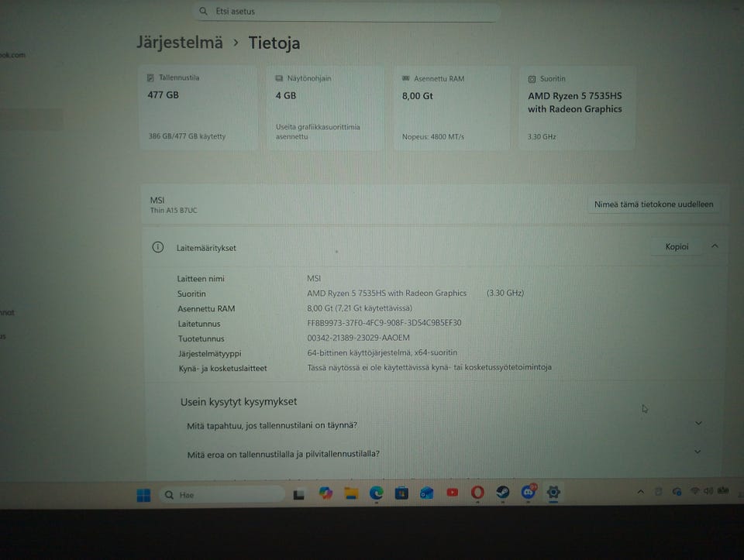
Task: Click the Suoritin processor chip icon
Action: point(532,79)
